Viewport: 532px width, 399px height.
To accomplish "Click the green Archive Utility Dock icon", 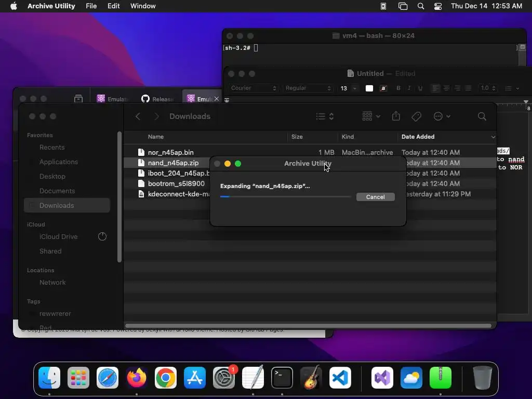I will (x=441, y=378).
